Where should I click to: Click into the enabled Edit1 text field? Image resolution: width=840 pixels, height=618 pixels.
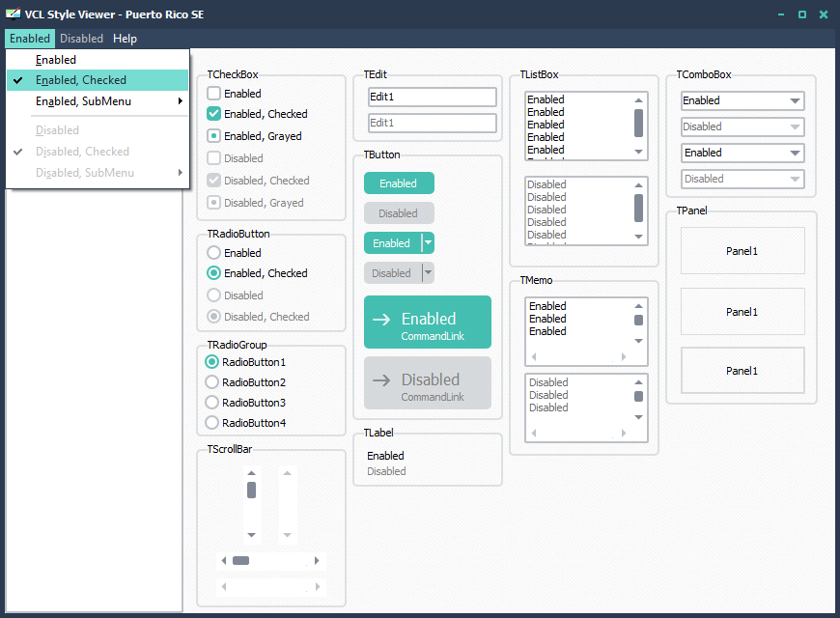click(433, 97)
